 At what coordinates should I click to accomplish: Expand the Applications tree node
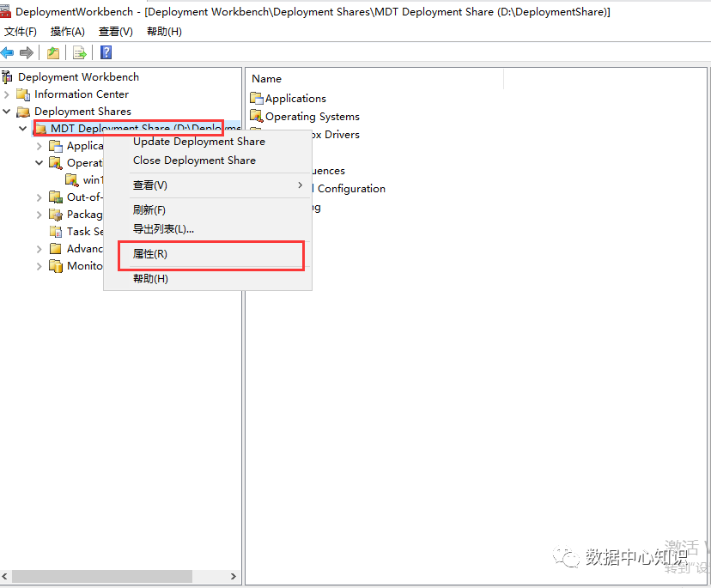click(x=39, y=146)
